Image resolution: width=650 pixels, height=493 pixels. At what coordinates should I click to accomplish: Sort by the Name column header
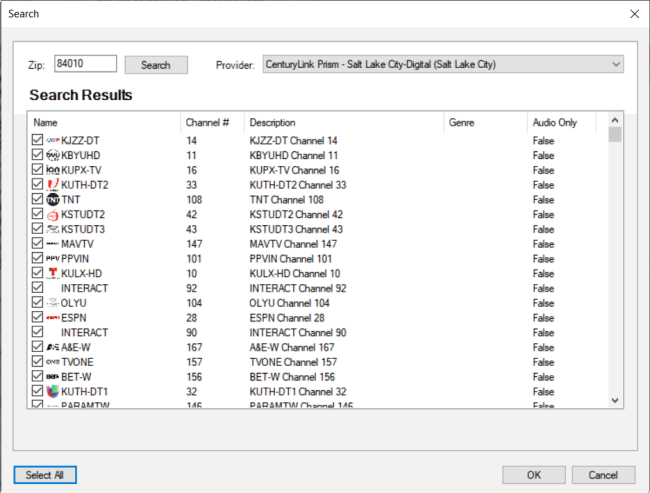click(x=104, y=123)
